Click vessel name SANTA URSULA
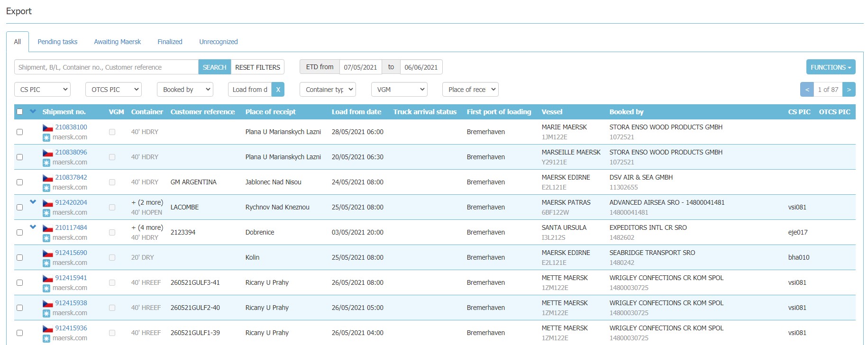The height and width of the screenshot is (345, 868). click(x=564, y=227)
